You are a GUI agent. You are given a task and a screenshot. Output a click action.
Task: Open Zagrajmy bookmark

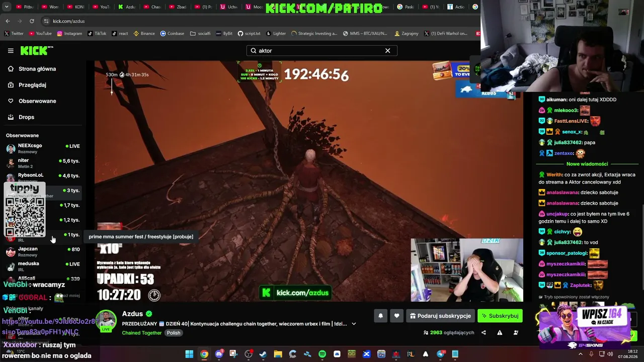click(x=407, y=34)
